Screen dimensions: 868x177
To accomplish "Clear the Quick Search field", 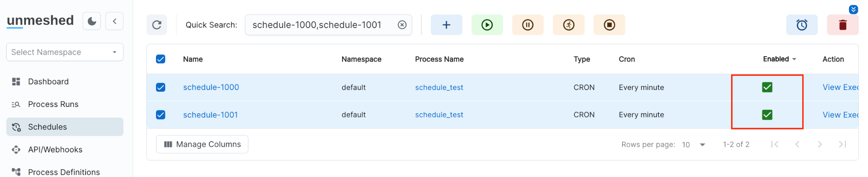I will (402, 25).
